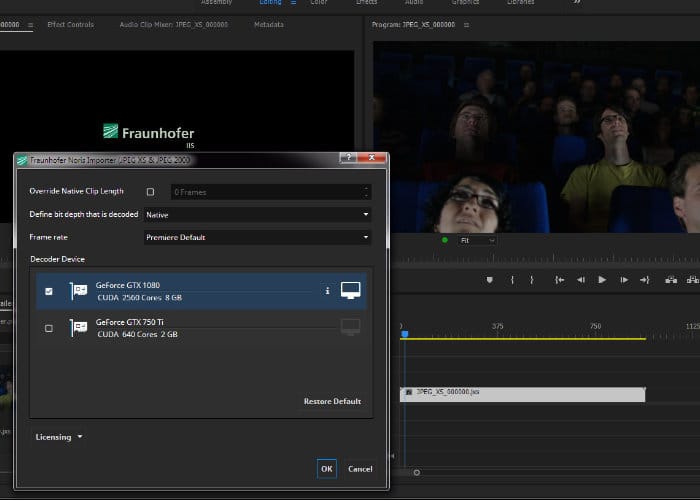Click Restore Default in Decoder Device list

[x=332, y=401]
